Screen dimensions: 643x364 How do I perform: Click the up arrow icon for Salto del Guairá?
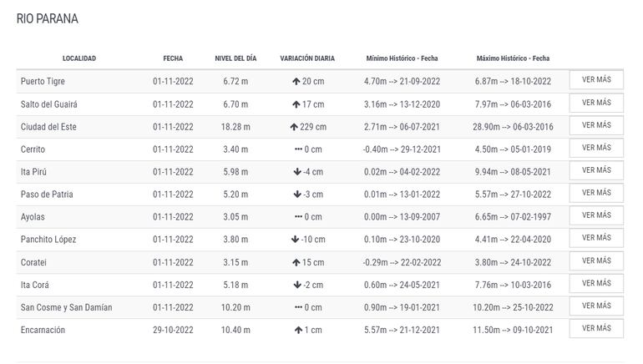point(296,104)
